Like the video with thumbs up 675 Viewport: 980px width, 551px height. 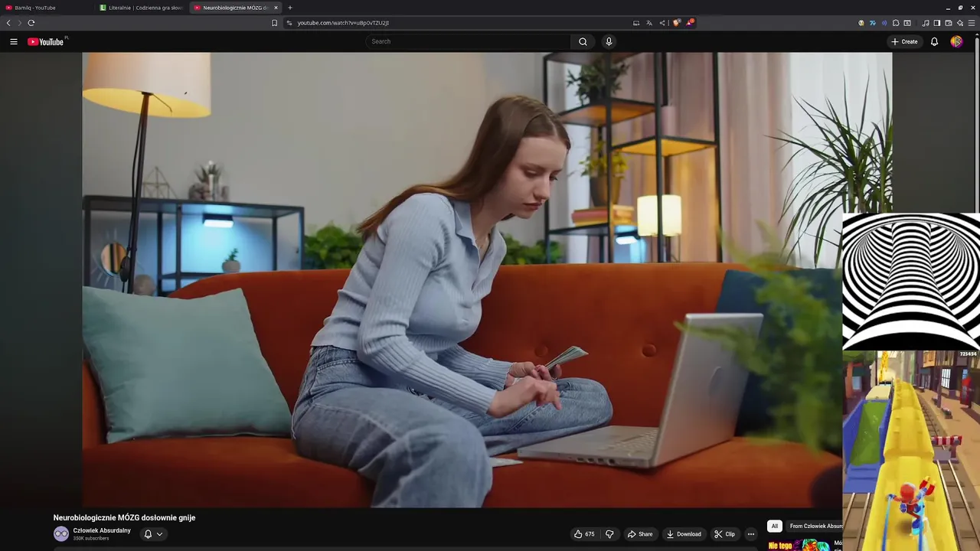(x=584, y=534)
